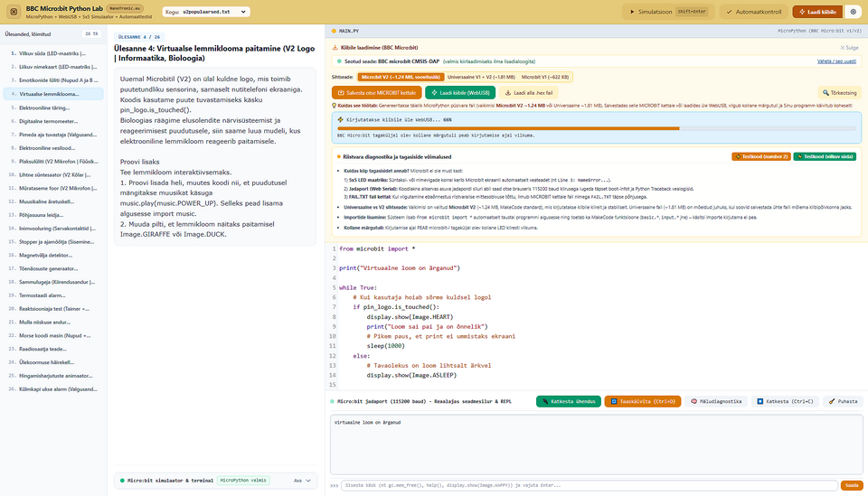Image resolution: width=868 pixels, height=496 pixels.
Task: Open task 5 Elektrooniline täring
Action: (53, 108)
